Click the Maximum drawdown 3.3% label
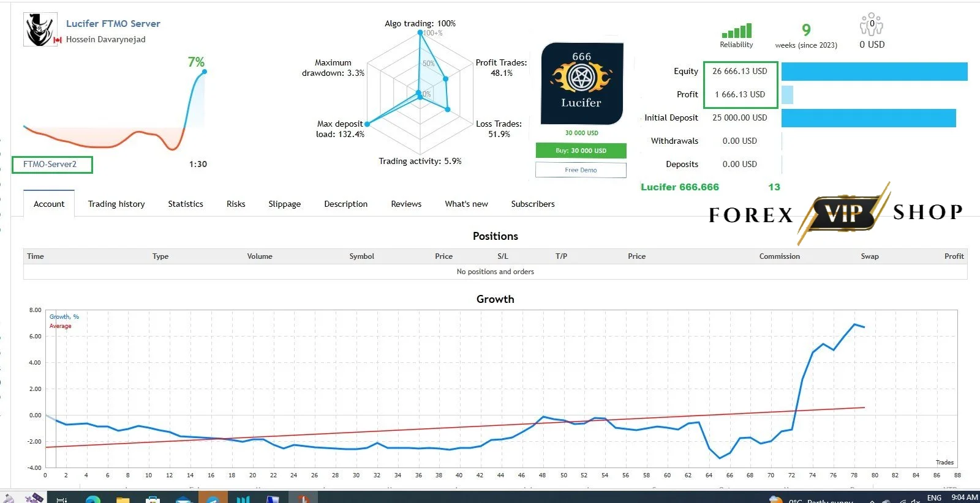The height and width of the screenshot is (503, 980). [333, 68]
